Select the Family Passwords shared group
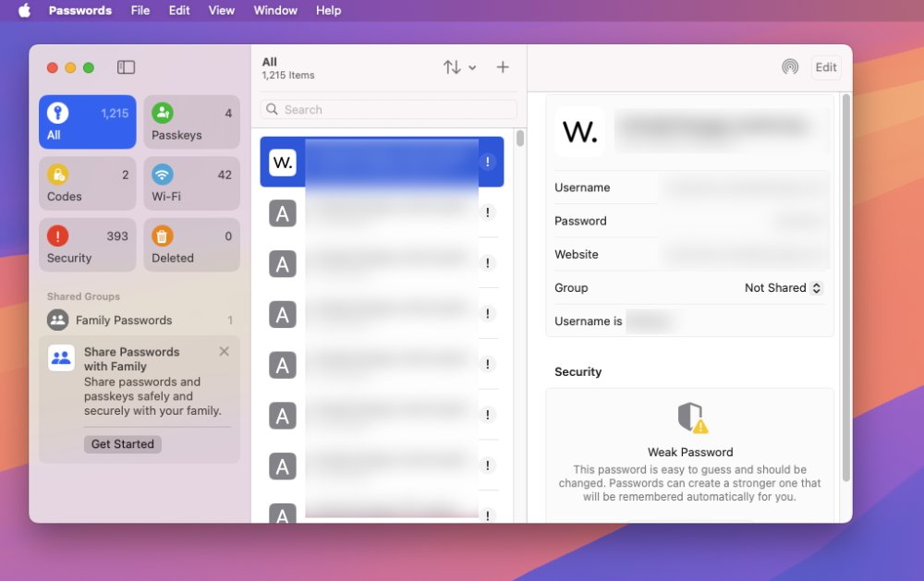The image size is (924, 581). click(x=140, y=320)
